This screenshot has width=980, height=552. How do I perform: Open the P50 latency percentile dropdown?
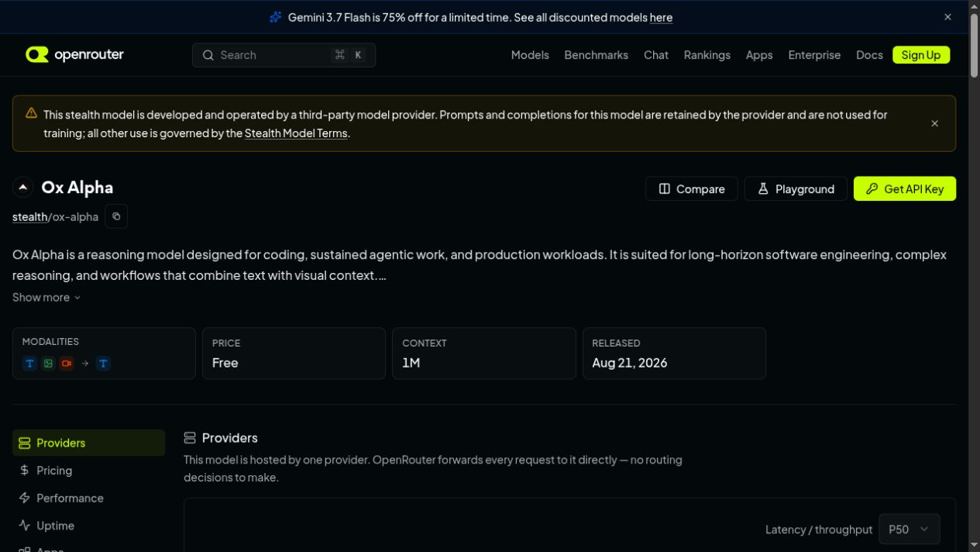pos(910,530)
